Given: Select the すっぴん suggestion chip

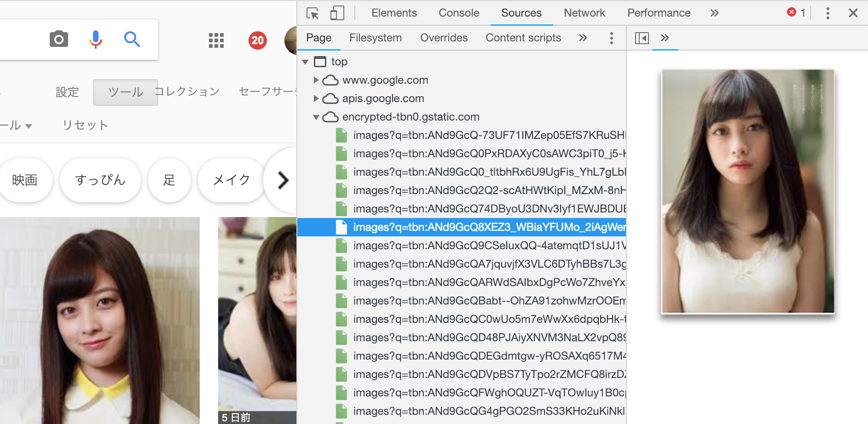Looking at the screenshot, I should coord(100,180).
